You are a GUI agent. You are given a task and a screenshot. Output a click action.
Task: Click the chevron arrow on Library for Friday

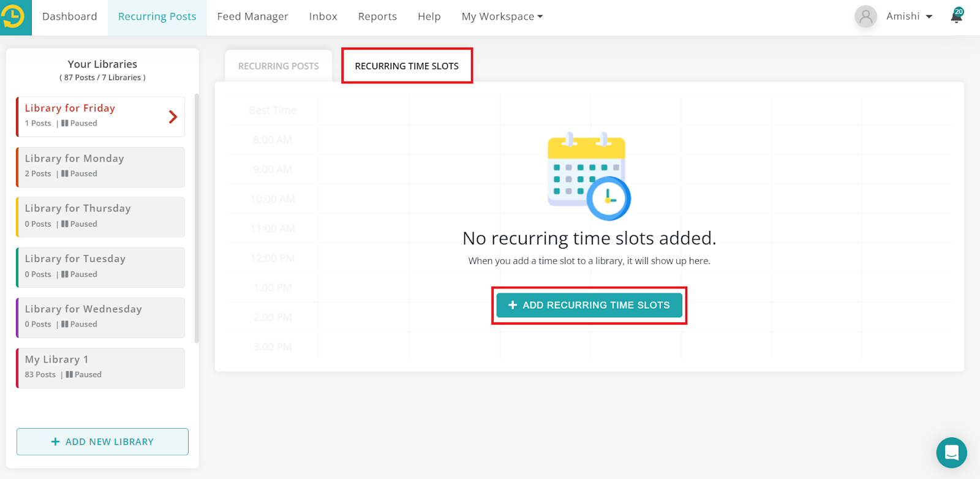173,117
